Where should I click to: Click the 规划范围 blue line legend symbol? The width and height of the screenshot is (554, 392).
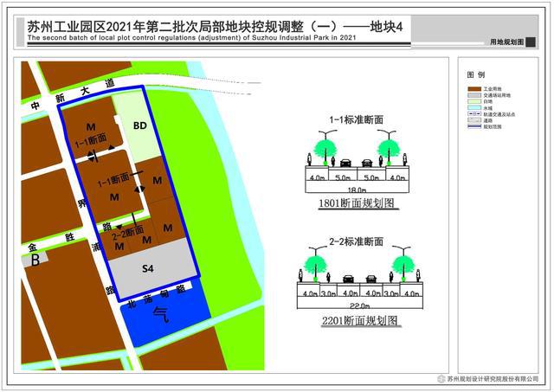[474, 126]
